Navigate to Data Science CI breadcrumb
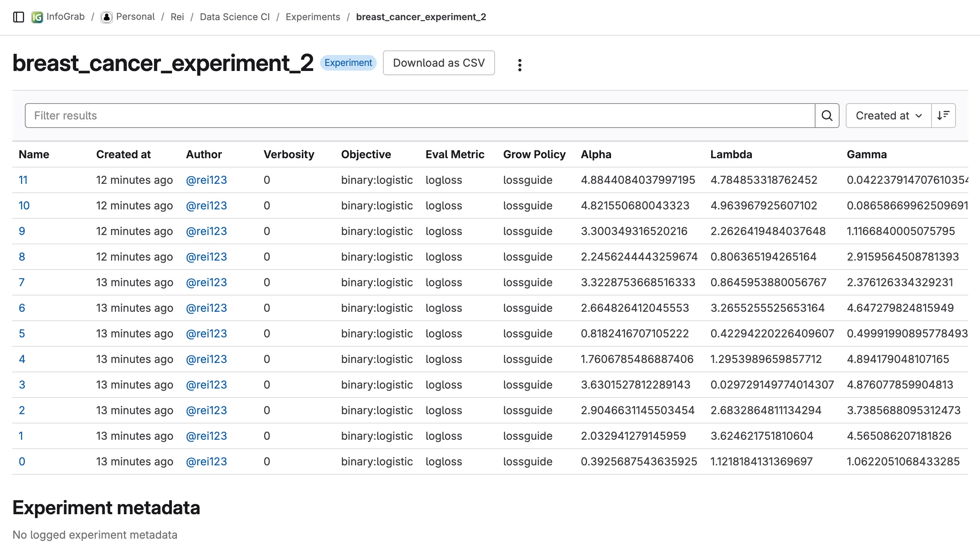 point(235,17)
